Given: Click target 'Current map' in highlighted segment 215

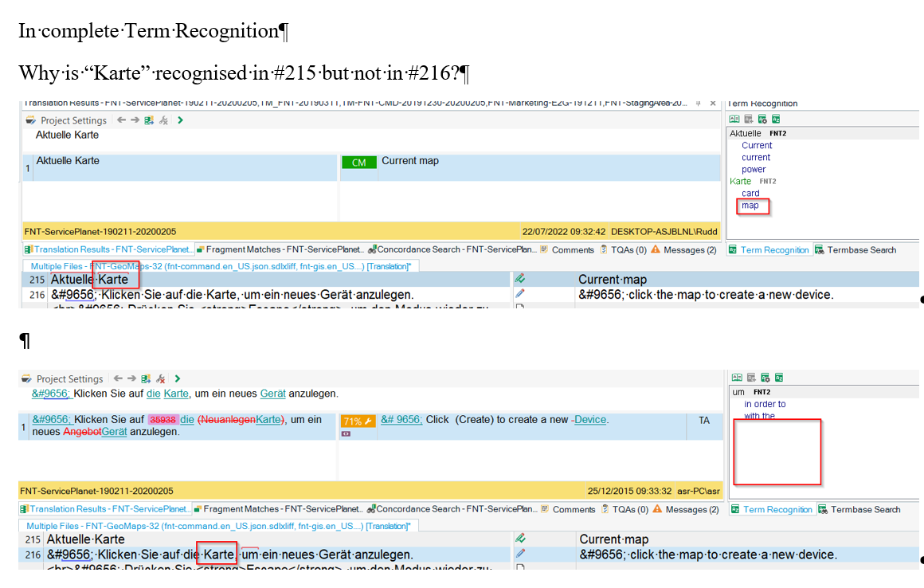Looking at the screenshot, I should tap(613, 280).
